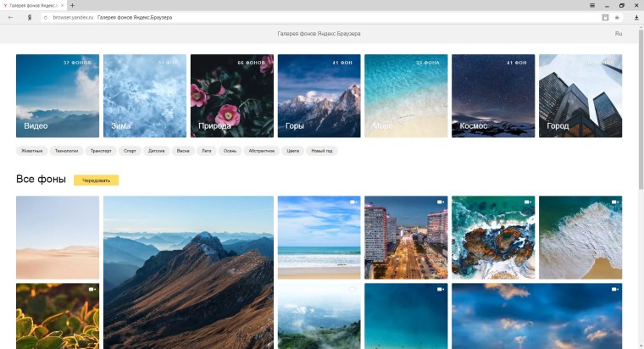Open the Город collection thumbnail

tap(580, 96)
